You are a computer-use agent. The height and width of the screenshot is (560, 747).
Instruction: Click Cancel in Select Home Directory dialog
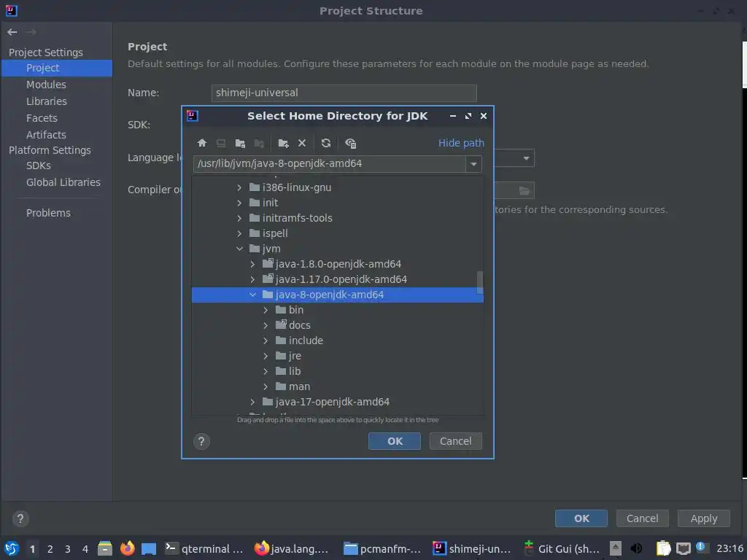(x=455, y=441)
